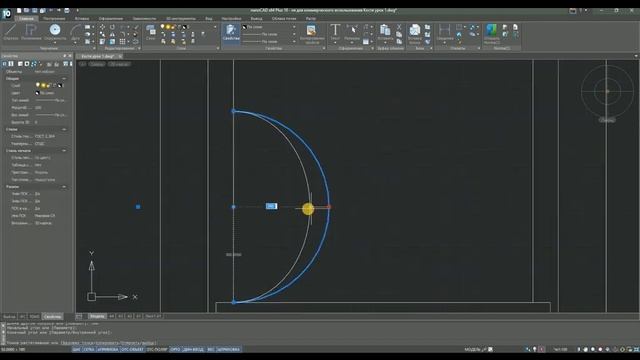The image size is (640, 360).
Task: Open the layer list dropdown in Слои
Action: coord(216,27)
